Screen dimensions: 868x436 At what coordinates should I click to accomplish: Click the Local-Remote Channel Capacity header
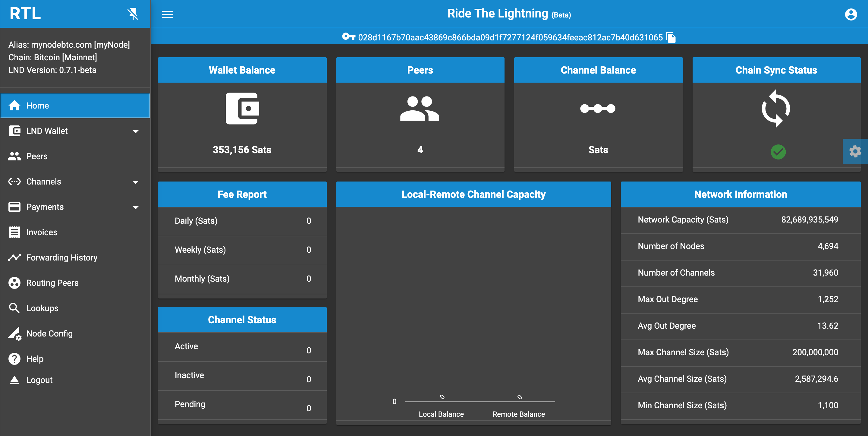click(x=473, y=194)
